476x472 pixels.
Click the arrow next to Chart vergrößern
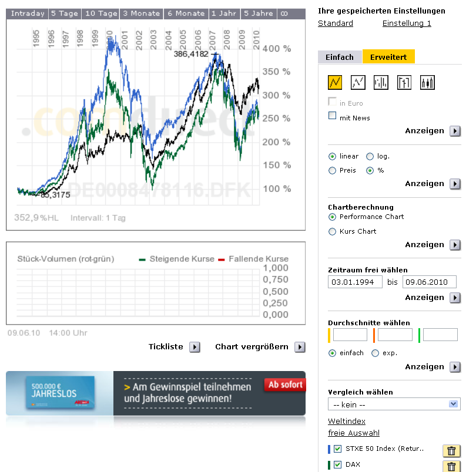[300, 347]
